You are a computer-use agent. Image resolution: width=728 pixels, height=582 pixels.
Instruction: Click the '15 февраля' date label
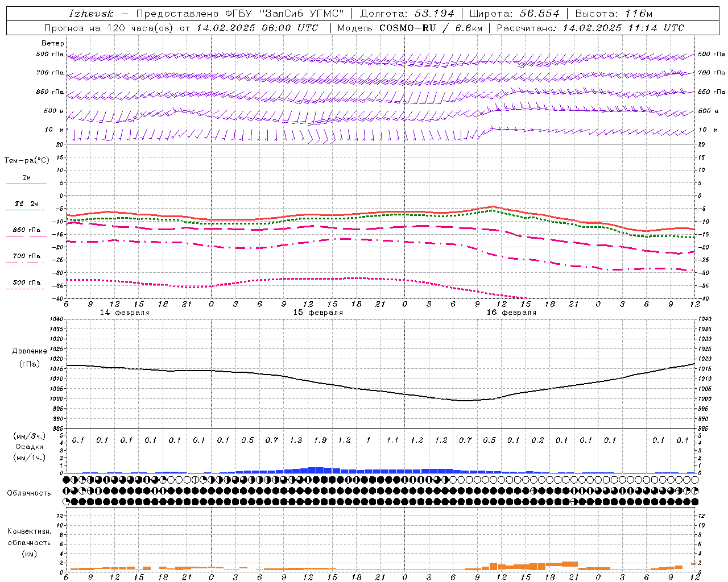pyautogui.click(x=318, y=312)
